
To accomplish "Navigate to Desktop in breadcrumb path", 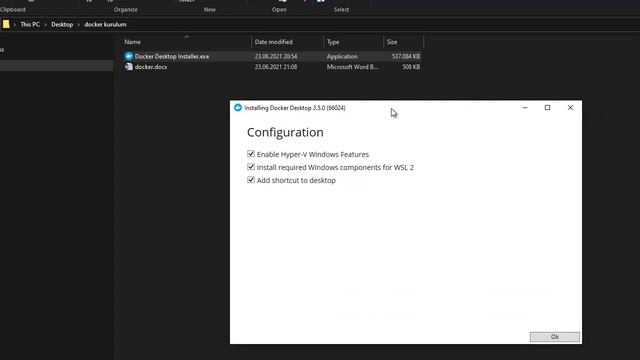I will [x=62, y=24].
